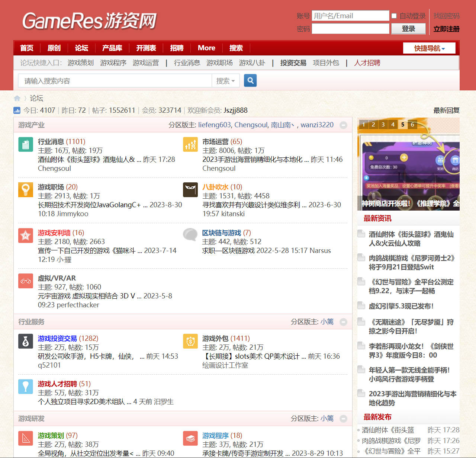Open the 快捷导航 dropdown
476x458 pixels.
click(x=429, y=48)
